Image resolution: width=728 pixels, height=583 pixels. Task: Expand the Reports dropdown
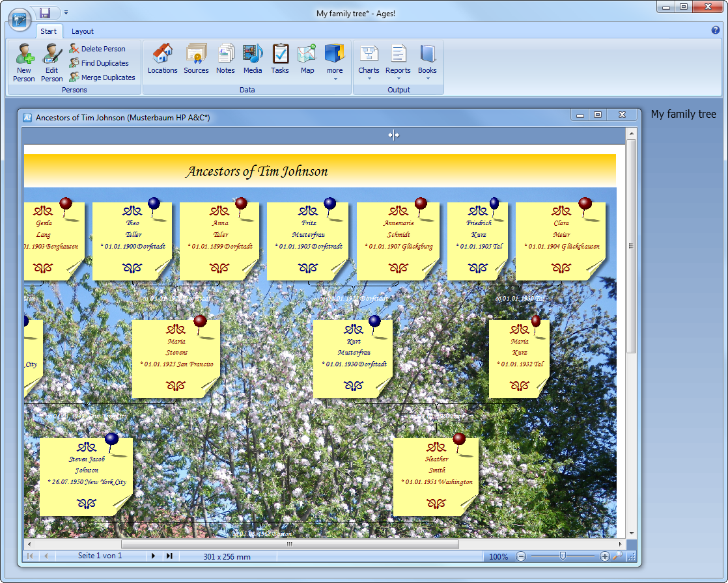[398, 62]
